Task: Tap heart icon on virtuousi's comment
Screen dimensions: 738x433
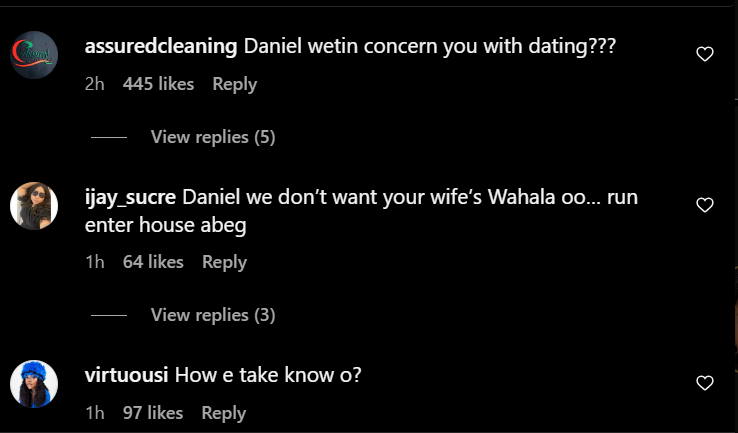Action: point(705,383)
